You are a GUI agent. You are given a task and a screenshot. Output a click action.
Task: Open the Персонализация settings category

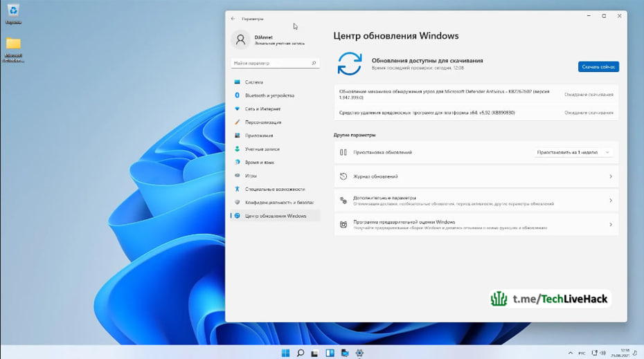pyautogui.click(x=275, y=122)
